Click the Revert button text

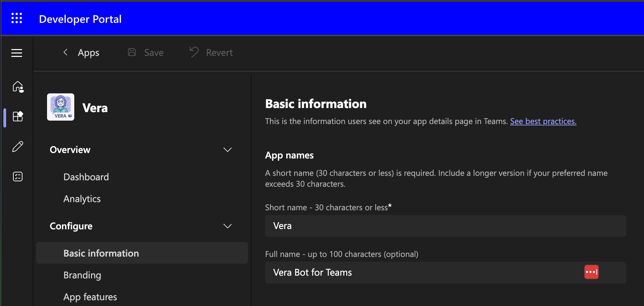click(x=219, y=52)
